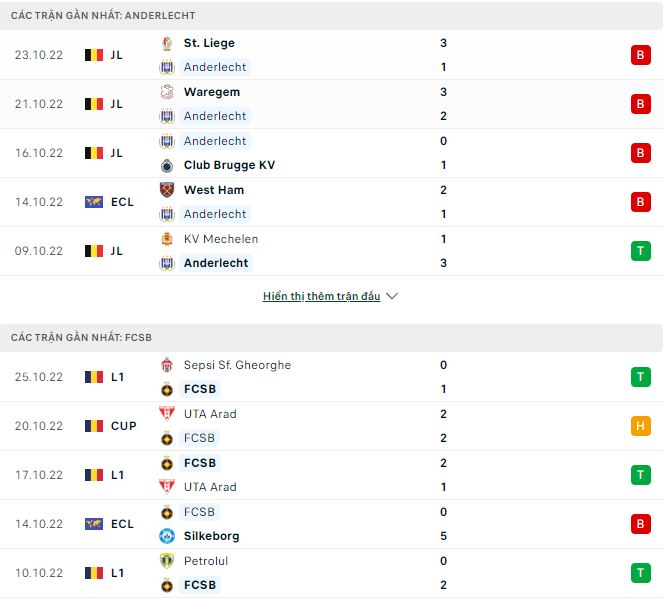This screenshot has width=669, height=600.
Task: Open 'Hiển thị thêm trận đấu' link
Action: (x=321, y=297)
